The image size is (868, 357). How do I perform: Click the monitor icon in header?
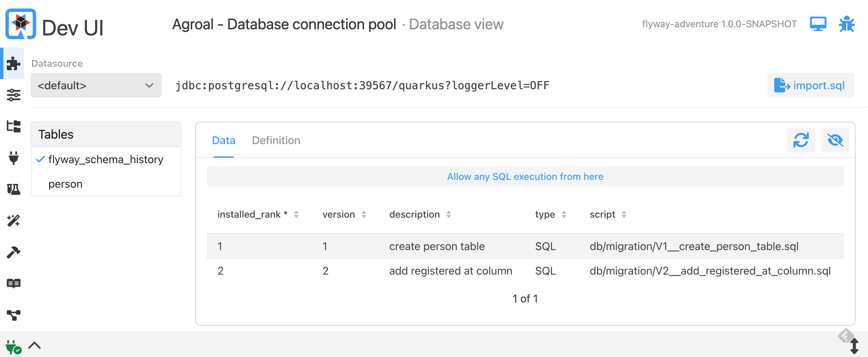coord(818,24)
